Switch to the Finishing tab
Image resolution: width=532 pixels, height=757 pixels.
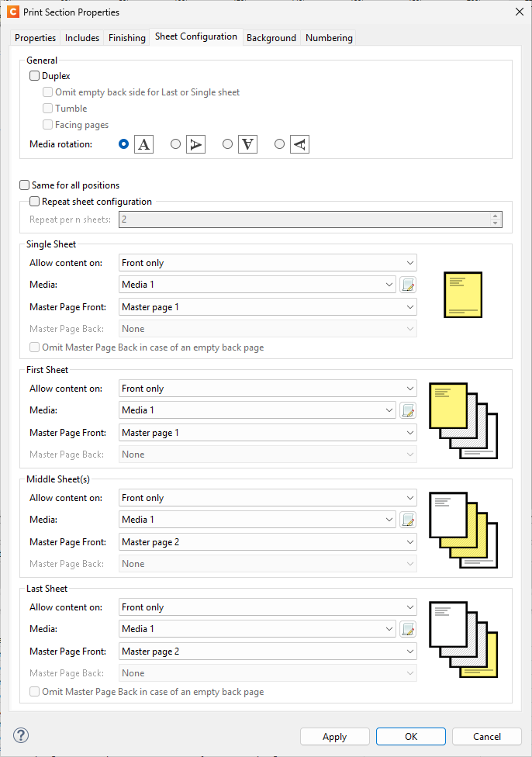coord(126,38)
